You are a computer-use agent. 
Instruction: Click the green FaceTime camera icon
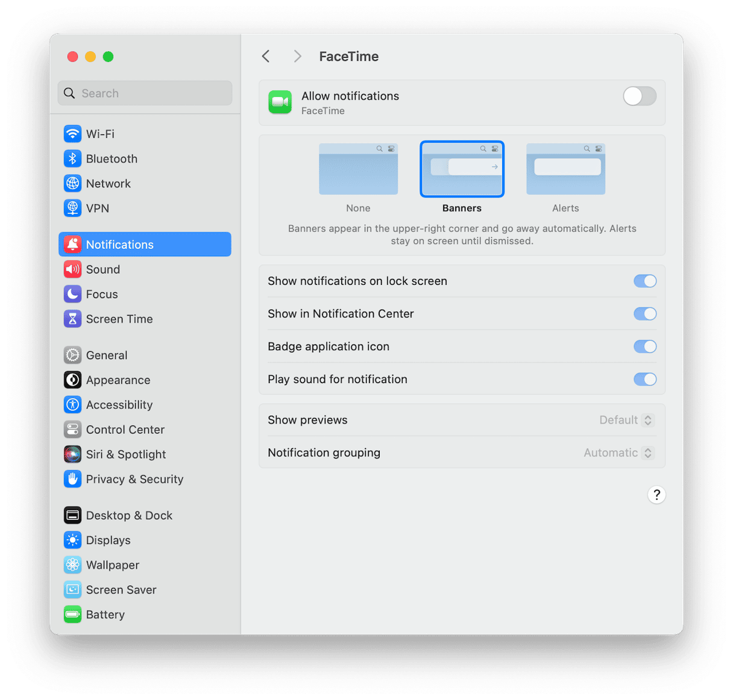[280, 102]
